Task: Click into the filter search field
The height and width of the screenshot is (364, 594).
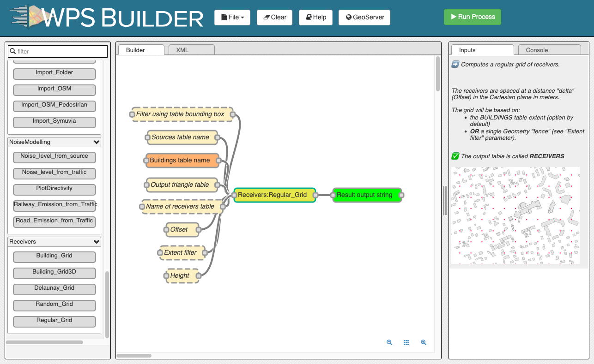Action: coord(58,51)
